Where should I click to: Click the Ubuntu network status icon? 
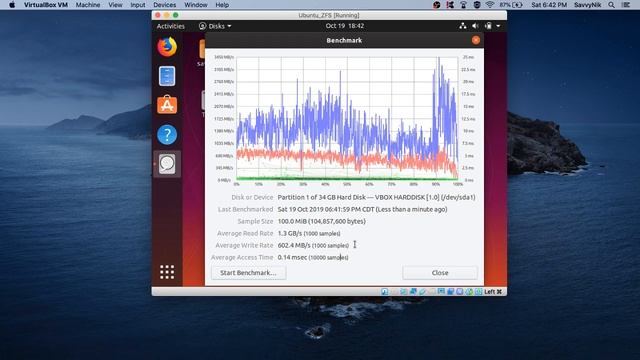pyautogui.click(x=462, y=26)
